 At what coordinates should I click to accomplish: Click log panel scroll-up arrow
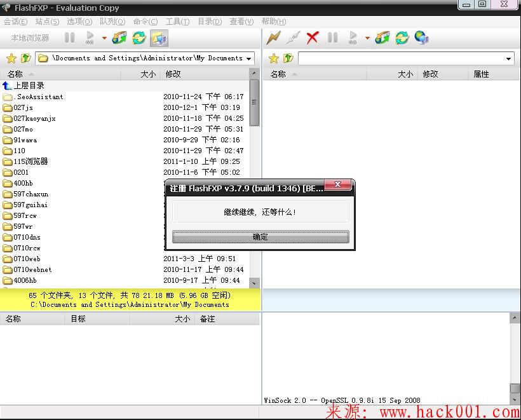pos(515,318)
